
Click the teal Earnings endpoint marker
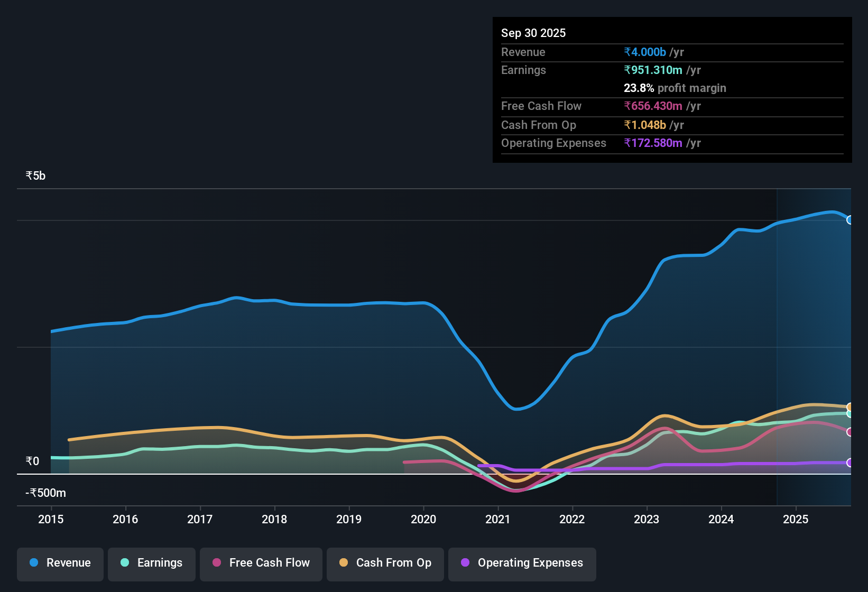[x=850, y=415]
